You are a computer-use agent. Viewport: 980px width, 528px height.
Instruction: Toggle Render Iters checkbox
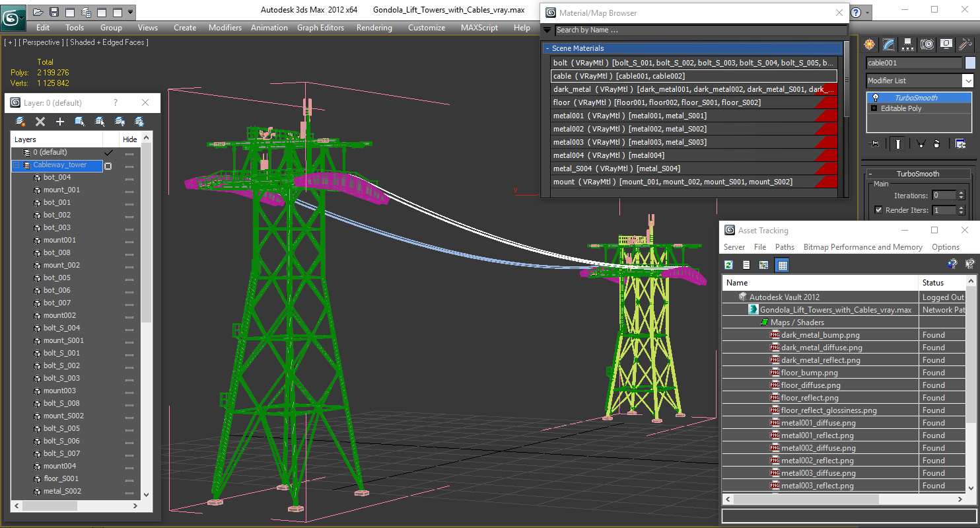(878, 210)
